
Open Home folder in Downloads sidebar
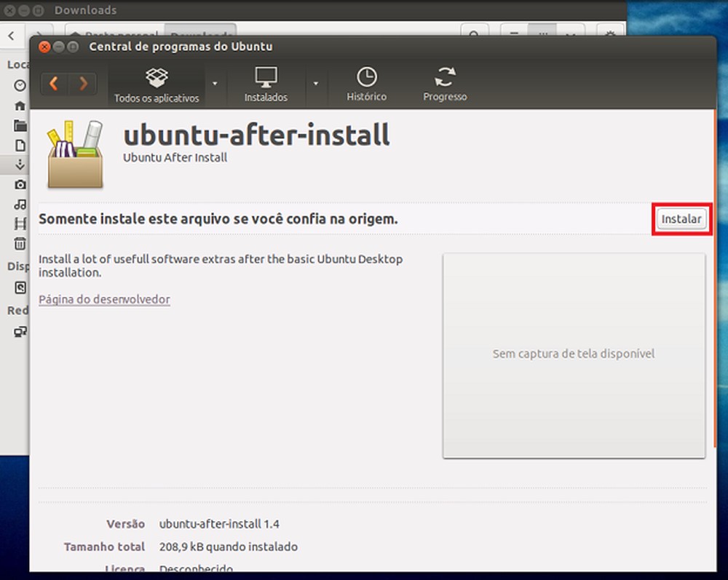[20, 106]
